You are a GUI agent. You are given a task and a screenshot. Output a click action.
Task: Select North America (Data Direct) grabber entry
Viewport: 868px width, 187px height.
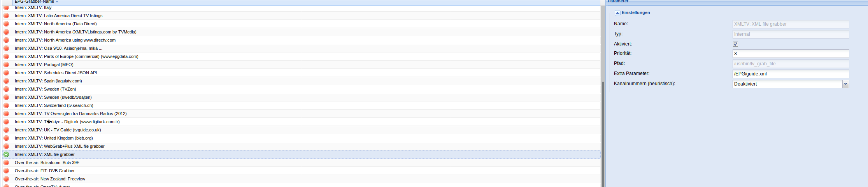pos(302,24)
